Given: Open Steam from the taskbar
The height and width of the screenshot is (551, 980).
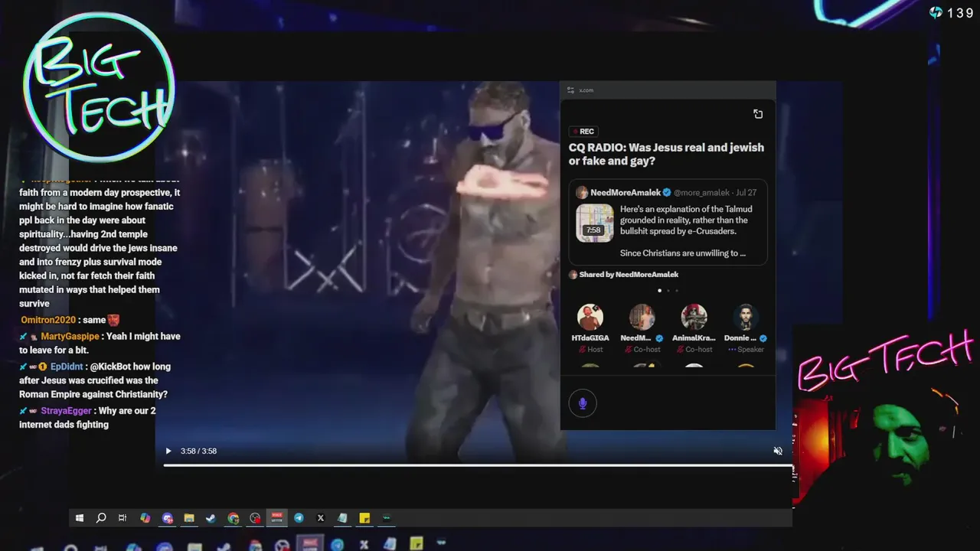Looking at the screenshot, I should (x=211, y=518).
